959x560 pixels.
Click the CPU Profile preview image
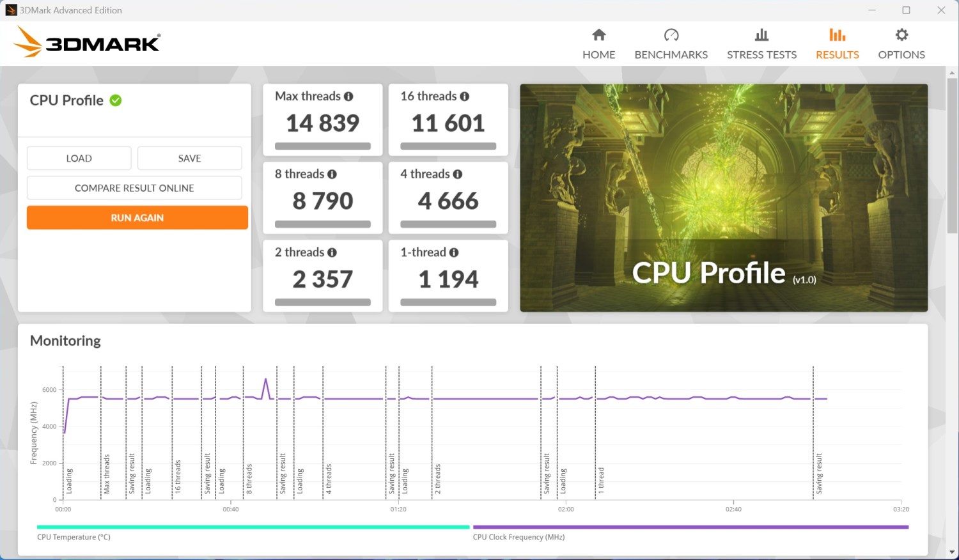point(724,198)
